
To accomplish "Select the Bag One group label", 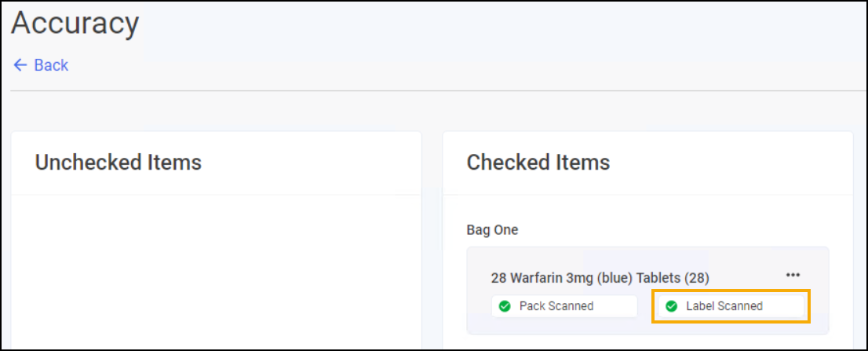I will pos(492,230).
